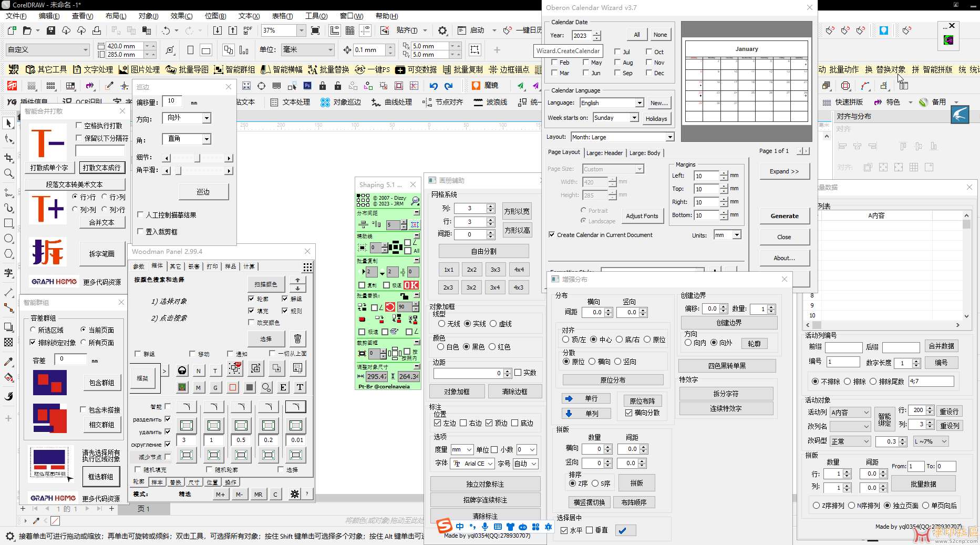
Task: Click the Generate button in Calendar Wizard
Action: click(785, 216)
